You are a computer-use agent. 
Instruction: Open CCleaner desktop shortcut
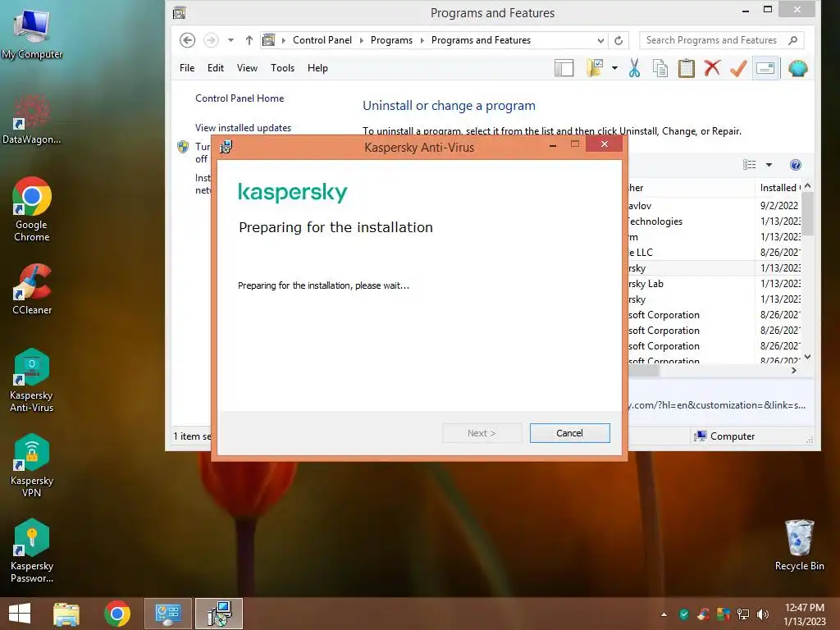click(32, 290)
